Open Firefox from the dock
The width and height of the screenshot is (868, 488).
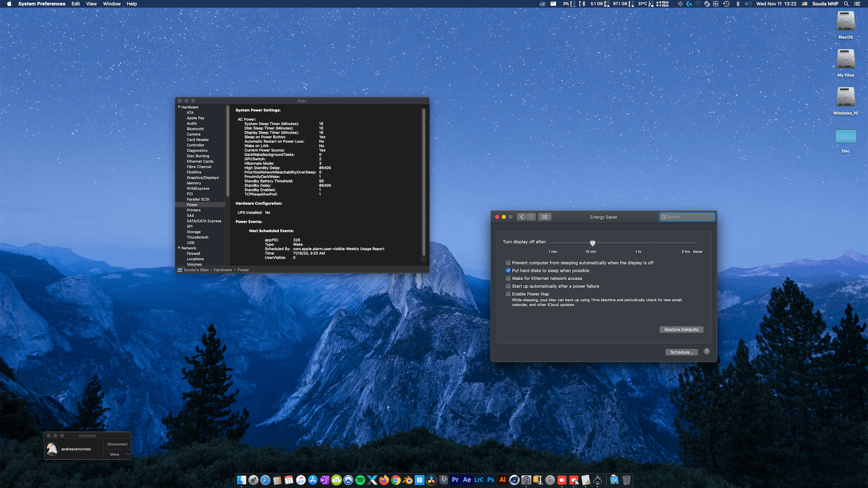click(x=384, y=480)
